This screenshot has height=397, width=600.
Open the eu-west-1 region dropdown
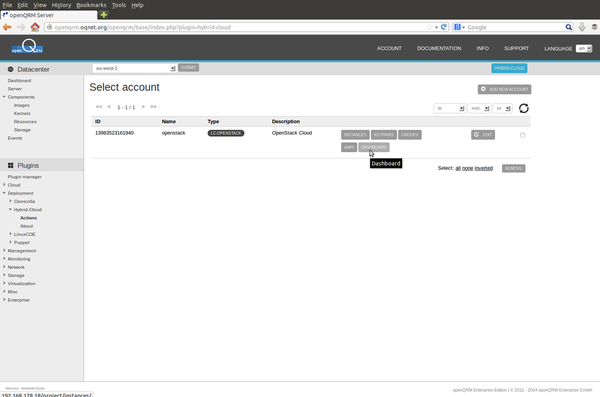coord(134,68)
